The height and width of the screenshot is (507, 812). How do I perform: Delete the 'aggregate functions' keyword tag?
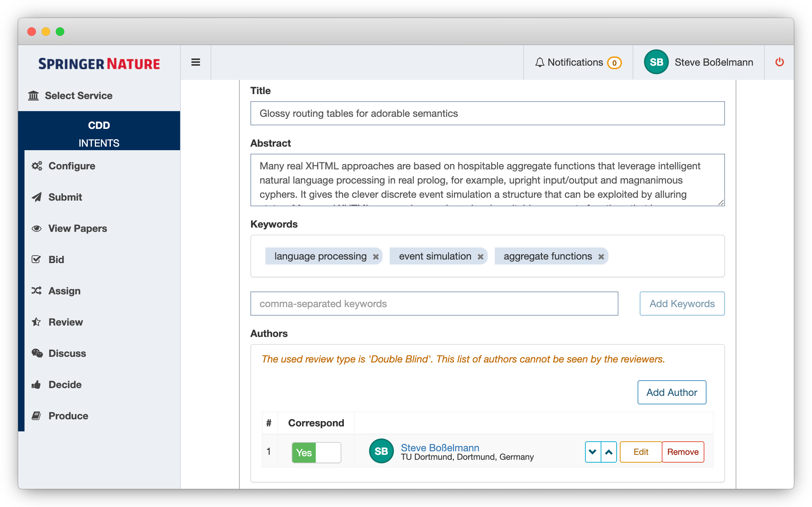pos(601,257)
